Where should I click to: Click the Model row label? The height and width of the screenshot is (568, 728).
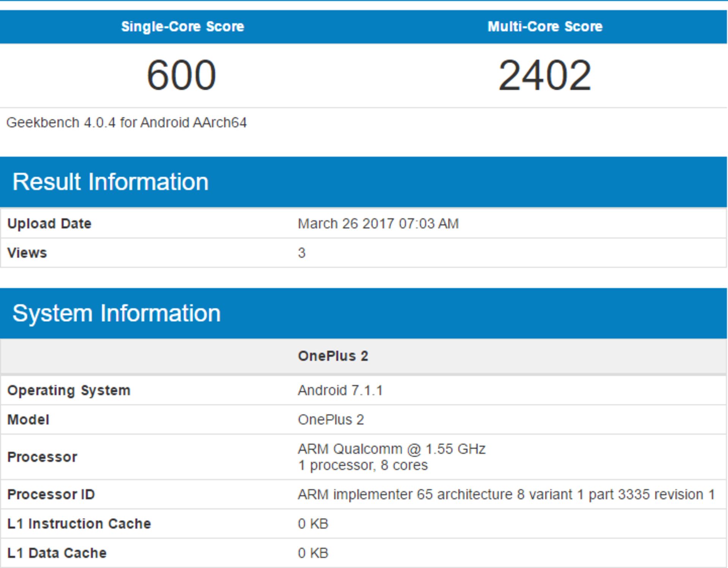[28, 420]
